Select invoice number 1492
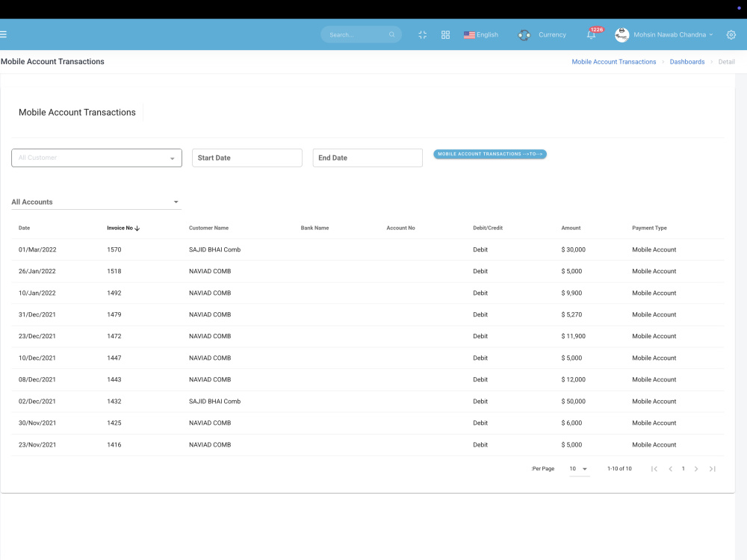 114,293
